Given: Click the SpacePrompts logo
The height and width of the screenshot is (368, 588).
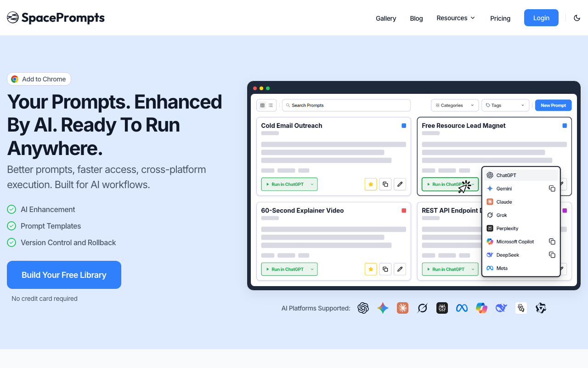Looking at the screenshot, I should click(x=56, y=18).
